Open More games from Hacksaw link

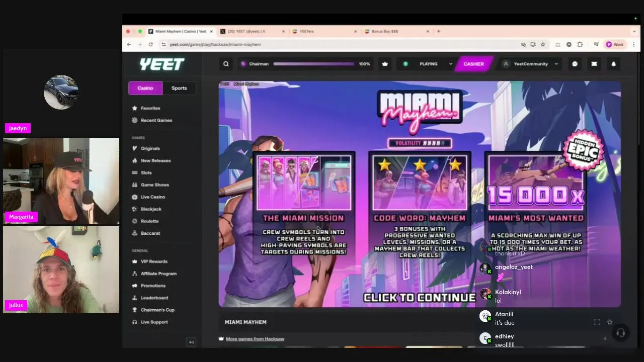(255, 339)
